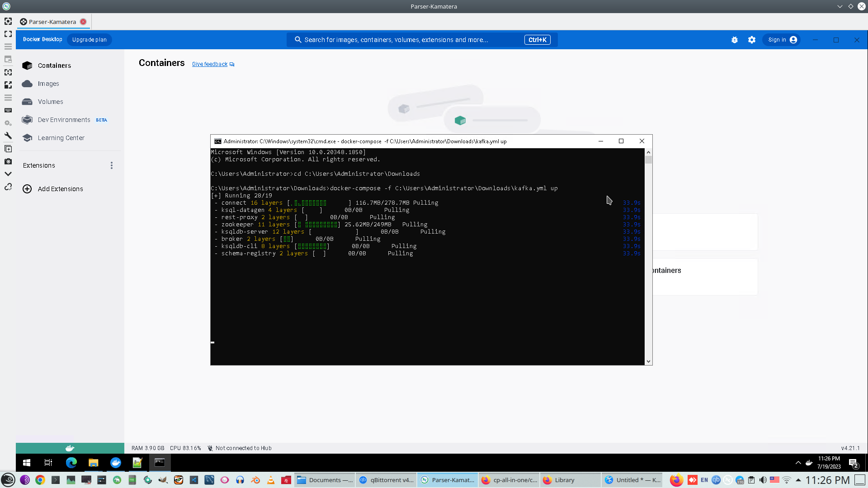Viewport: 868px width, 488px height.
Task: Click the Docker whale status icon
Action: [70, 448]
